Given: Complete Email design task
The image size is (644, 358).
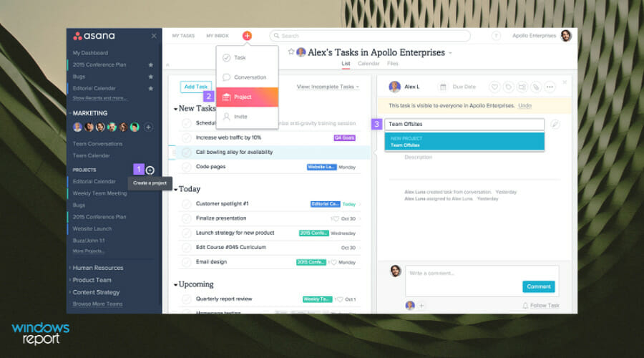Looking at the screenshot, I should [x=187, y=262].
